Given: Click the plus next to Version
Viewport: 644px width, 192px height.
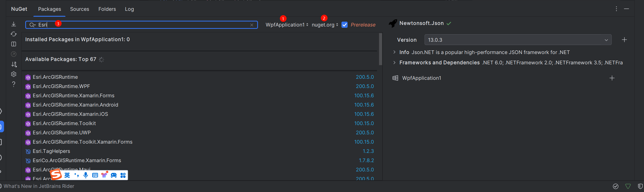Looking at the screenshot, I should pyautogui.click(x=624, y=40).
